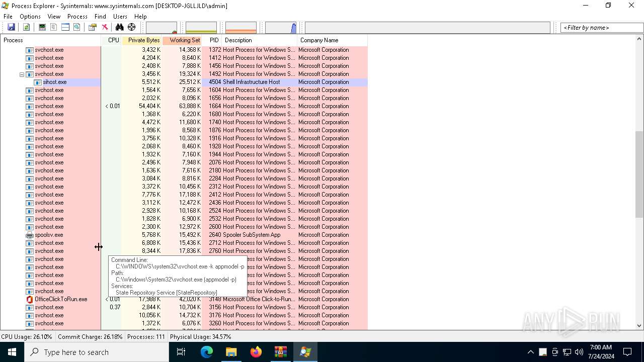Open the Options menu

click(x=30, y=17)
